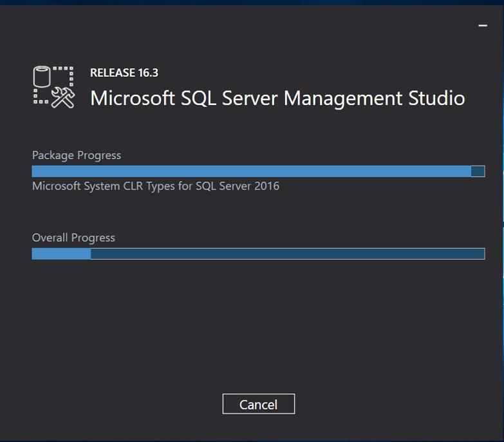504x442 pixels.
Task: Click the RELEASE 16.3 version label
Action: coord(124,73)
